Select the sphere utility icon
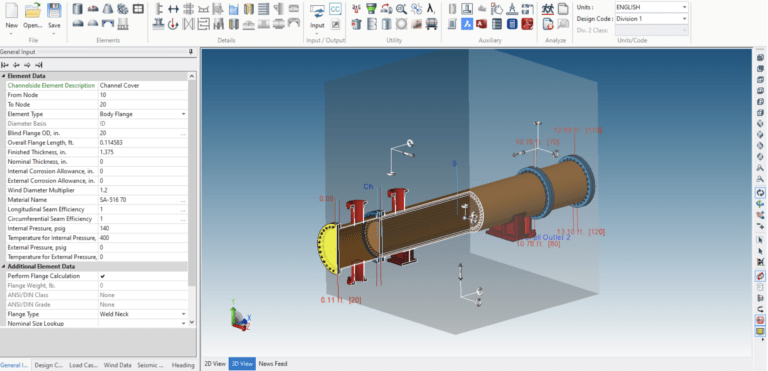The image size is (768, 371). pos(401,24)
